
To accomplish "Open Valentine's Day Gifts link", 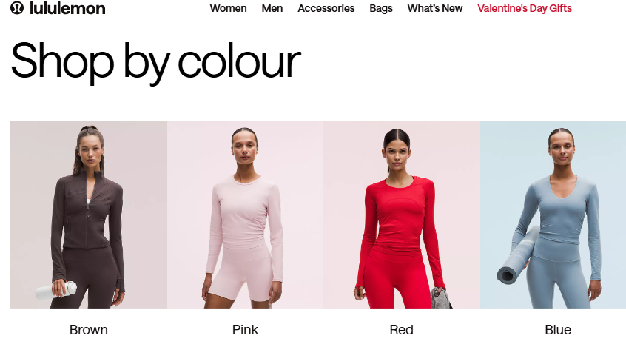I will (x=524, y=8).
